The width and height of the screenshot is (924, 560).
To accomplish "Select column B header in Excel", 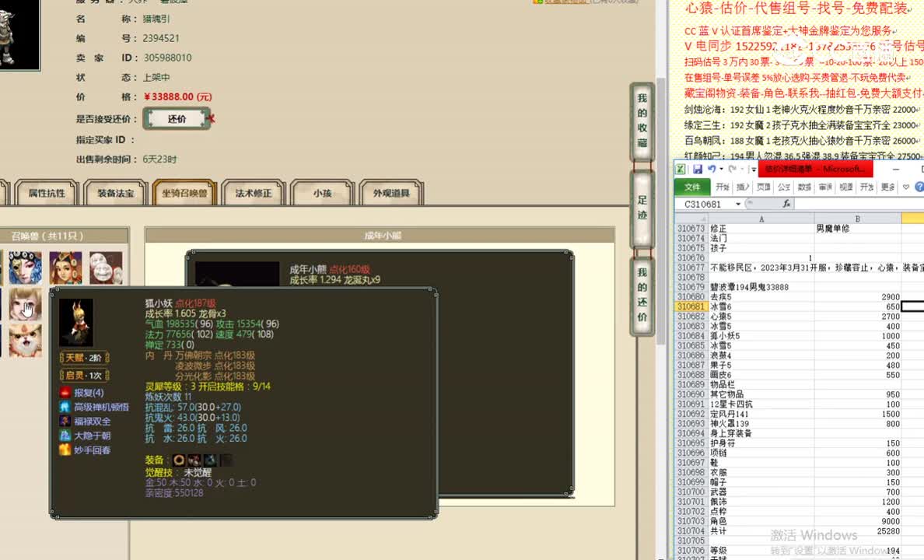I will pyautogui.click(x=857, y=219).
